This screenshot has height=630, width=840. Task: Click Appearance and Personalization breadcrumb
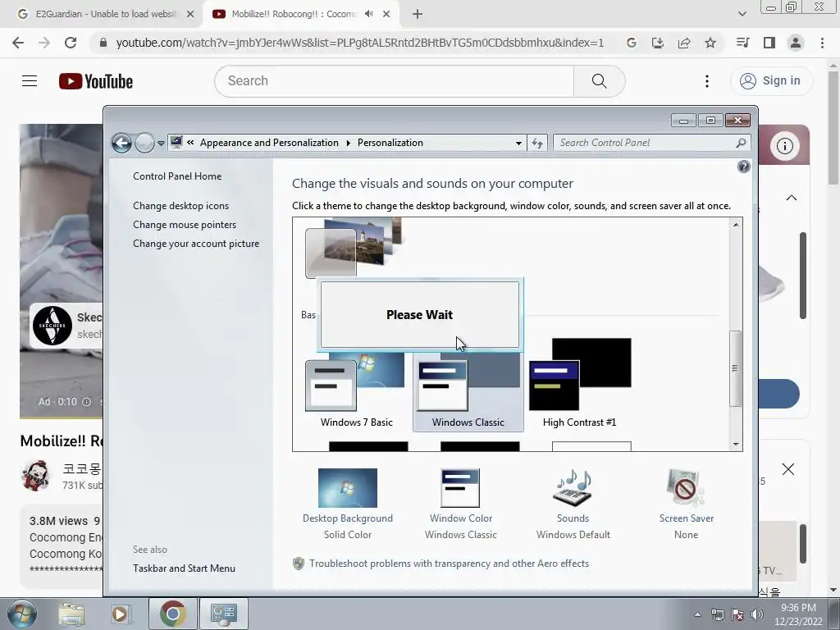click(269, 143)
